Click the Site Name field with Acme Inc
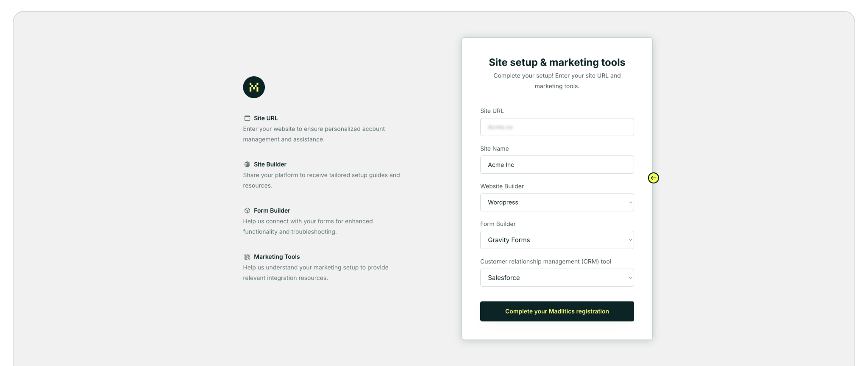 [x=557, y=165]
